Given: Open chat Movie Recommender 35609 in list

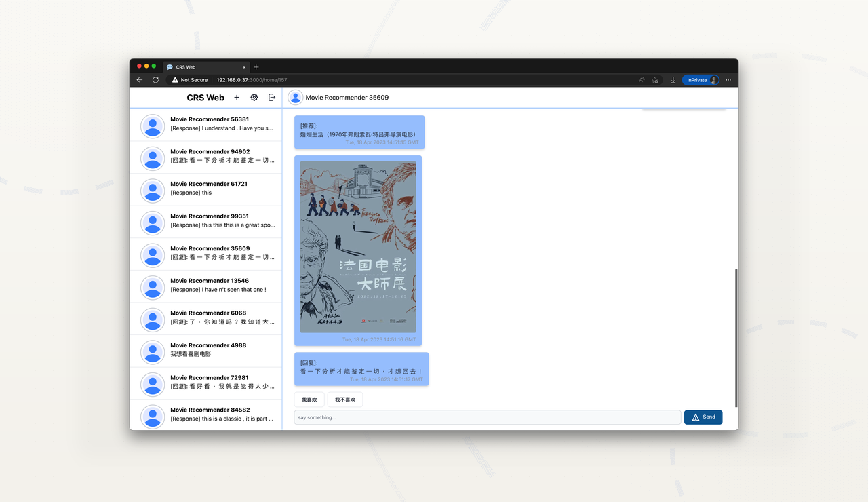Looking at the screenshot, I should pos(205,254).
